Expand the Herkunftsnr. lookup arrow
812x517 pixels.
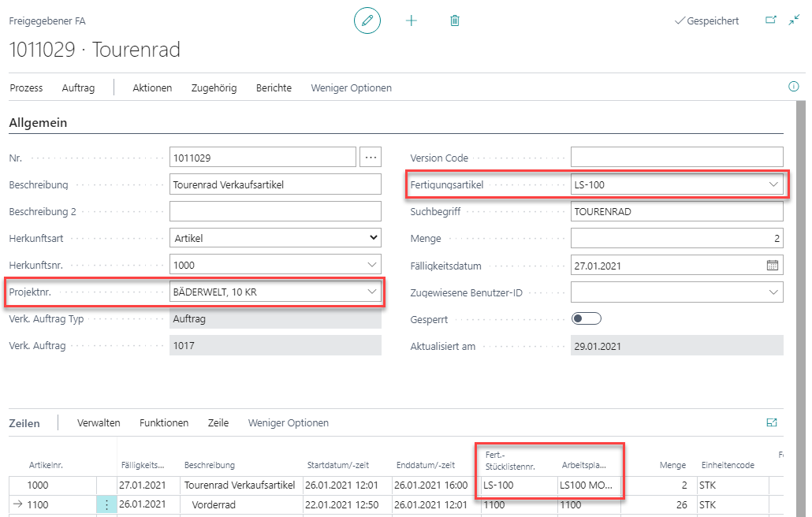(372, 265)
